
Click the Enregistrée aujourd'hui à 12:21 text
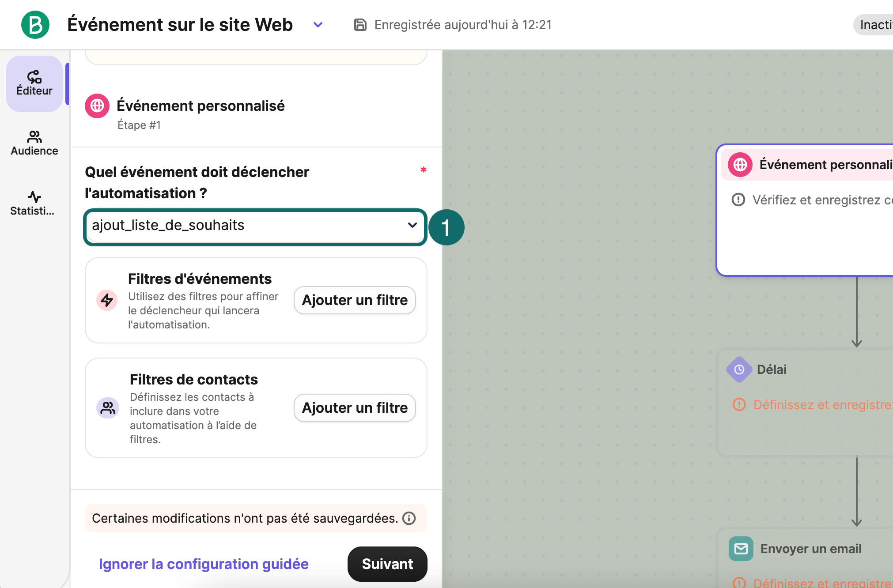point(463,25)
